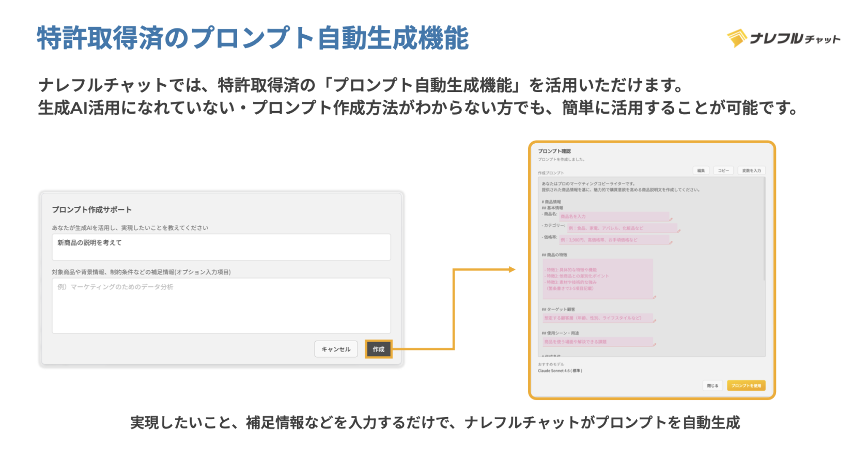The width and height of the screenshot is (868, 460).
Task: Click the 作成プロンプト label
Action: [551, 173]
